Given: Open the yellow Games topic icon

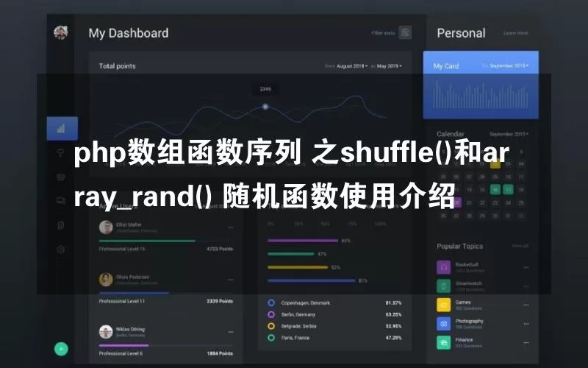Looking at the screenshot, I should coord(444,305).
